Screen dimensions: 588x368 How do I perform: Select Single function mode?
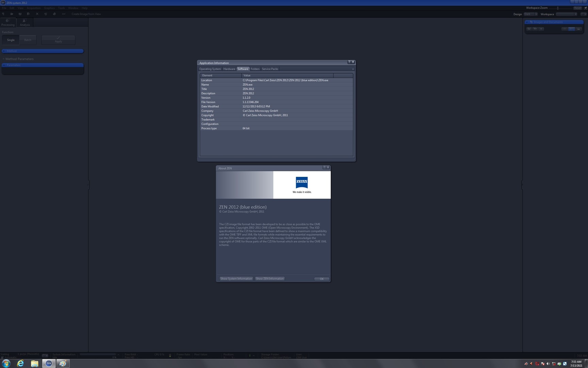[11, 40]
